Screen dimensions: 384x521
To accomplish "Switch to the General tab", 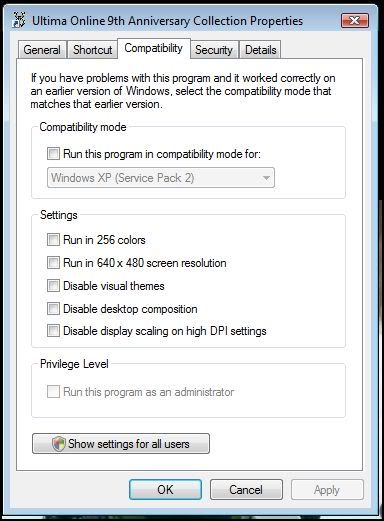I will click(x=42, y=50).
